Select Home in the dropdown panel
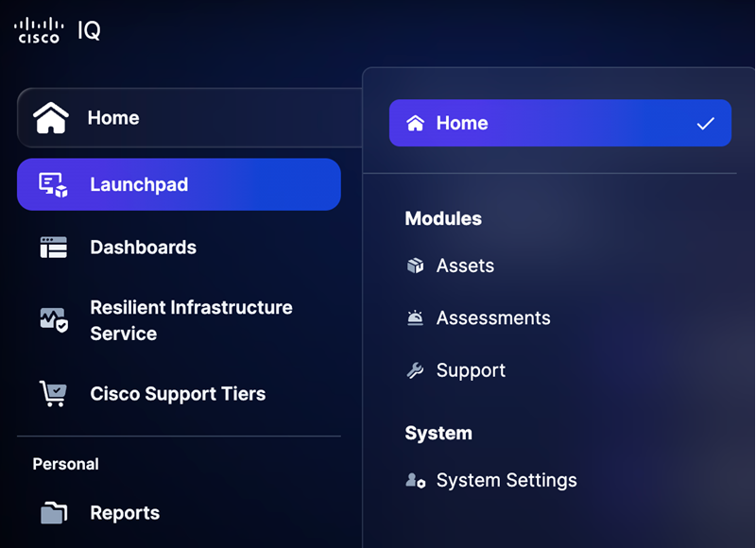This screenshot has width=756, height=548. [x=560, y=123]
